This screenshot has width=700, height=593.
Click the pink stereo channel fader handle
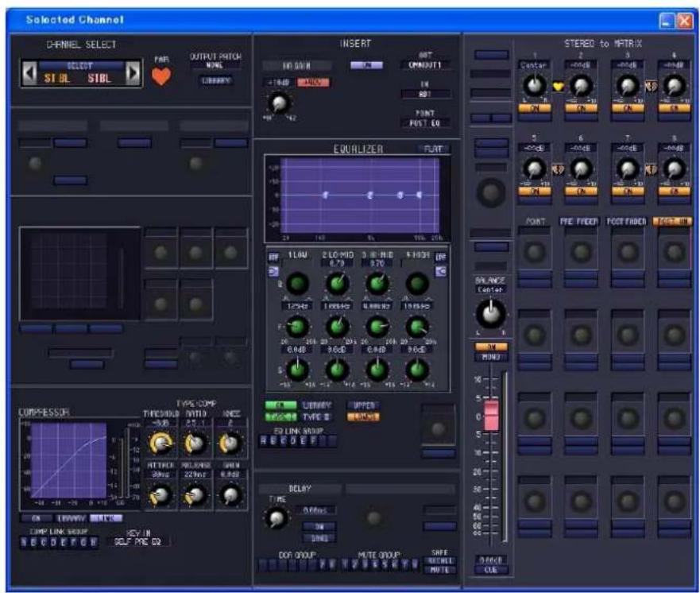(x=491, y=415)
